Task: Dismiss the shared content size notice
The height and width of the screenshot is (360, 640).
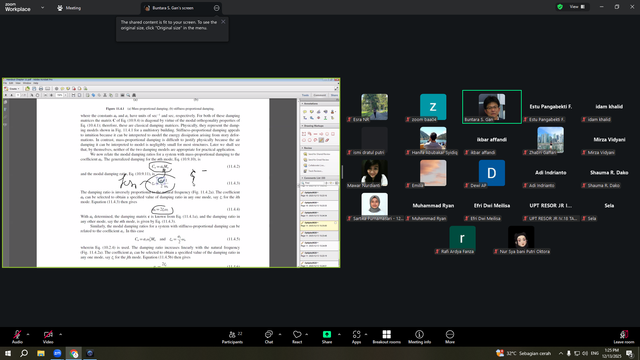Action: click(223, 22)
